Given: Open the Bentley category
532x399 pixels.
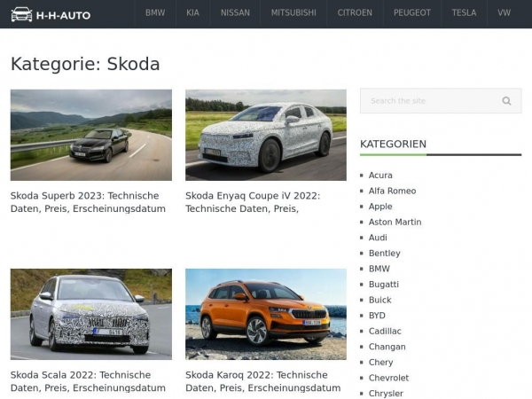Looking at the screenshot, I should click(385, 254).
